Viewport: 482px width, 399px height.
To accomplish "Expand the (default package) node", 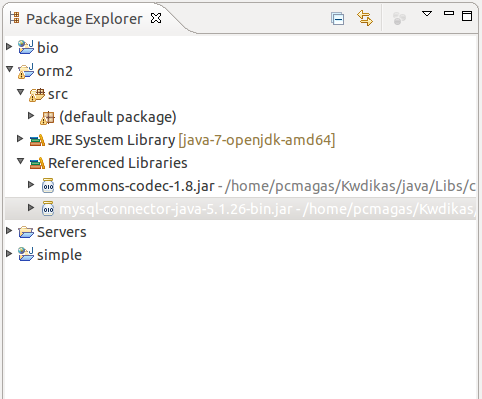I will 31,116.
